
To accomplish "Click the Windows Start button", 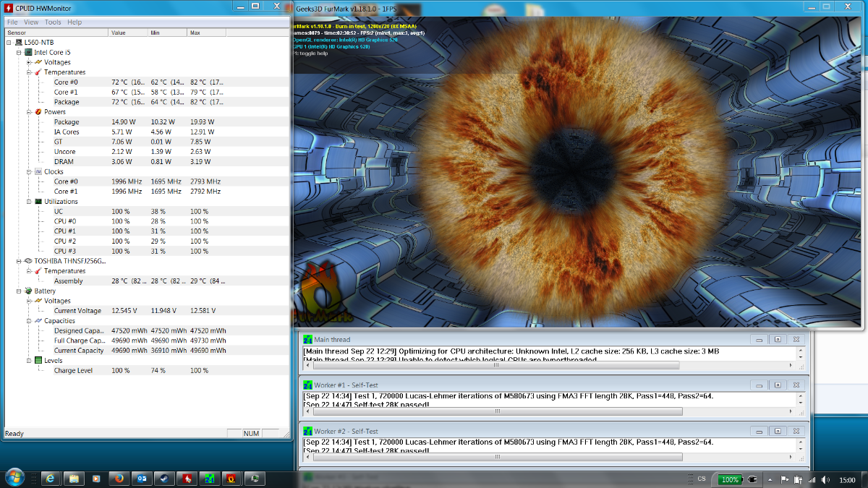I will (x=14, y=478).
